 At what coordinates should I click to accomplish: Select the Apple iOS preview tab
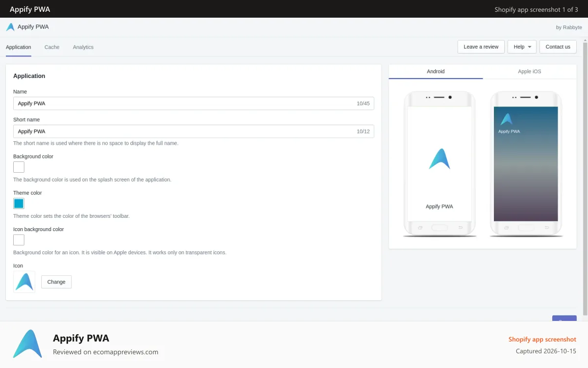click(x=530, y=71)
